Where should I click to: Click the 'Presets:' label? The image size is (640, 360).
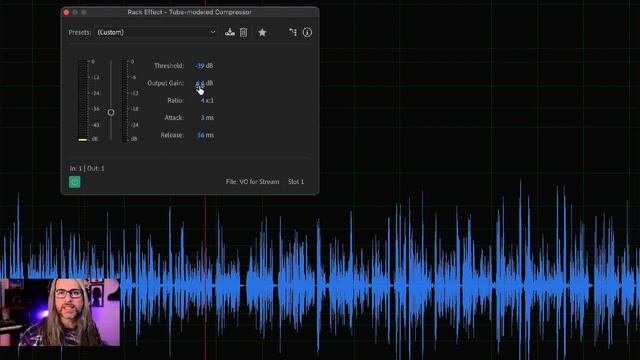tap(80, 32)
